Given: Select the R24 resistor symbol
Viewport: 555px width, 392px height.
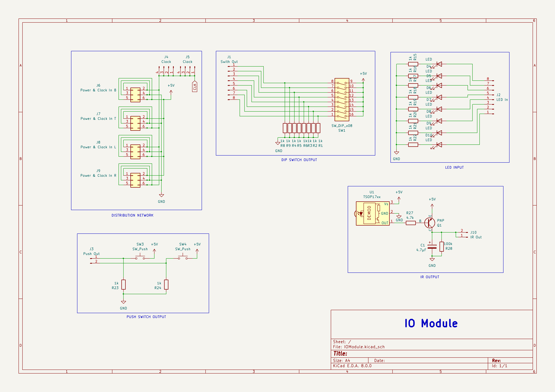Looking at the screenshot, I should coord(166,285).
